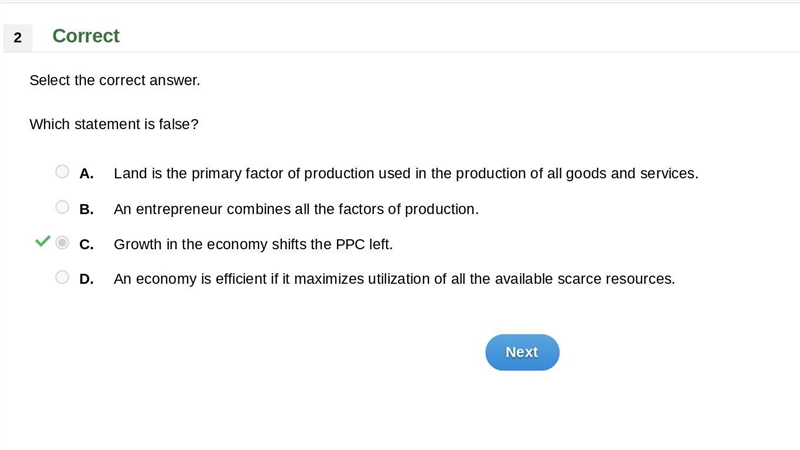Click the bold letter A. label

tap(86, 174)
